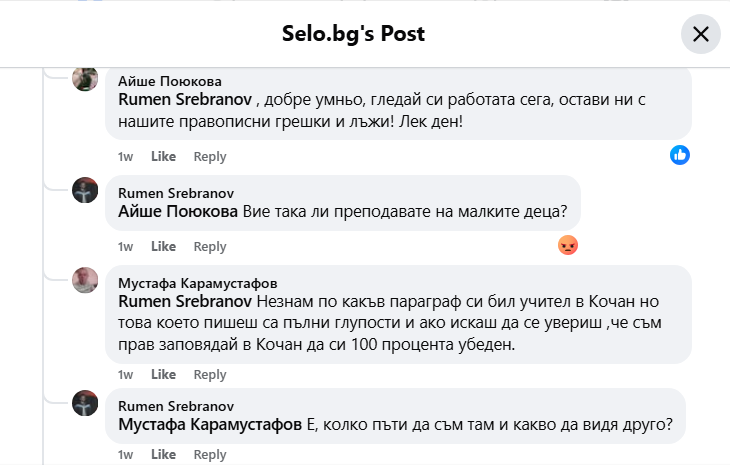Reply to Мустафа Карамустафов's comment
730x467 pixels.
click(x=210, y=375)
